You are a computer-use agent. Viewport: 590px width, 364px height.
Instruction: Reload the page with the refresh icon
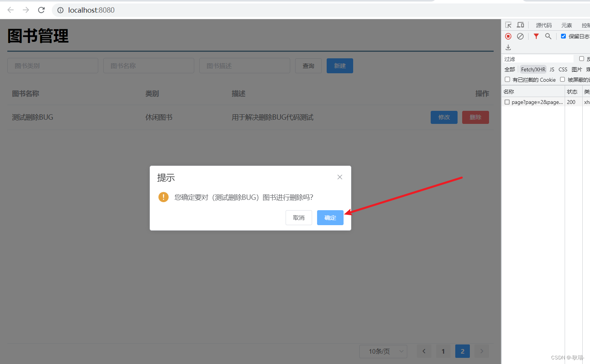(41, 10)
